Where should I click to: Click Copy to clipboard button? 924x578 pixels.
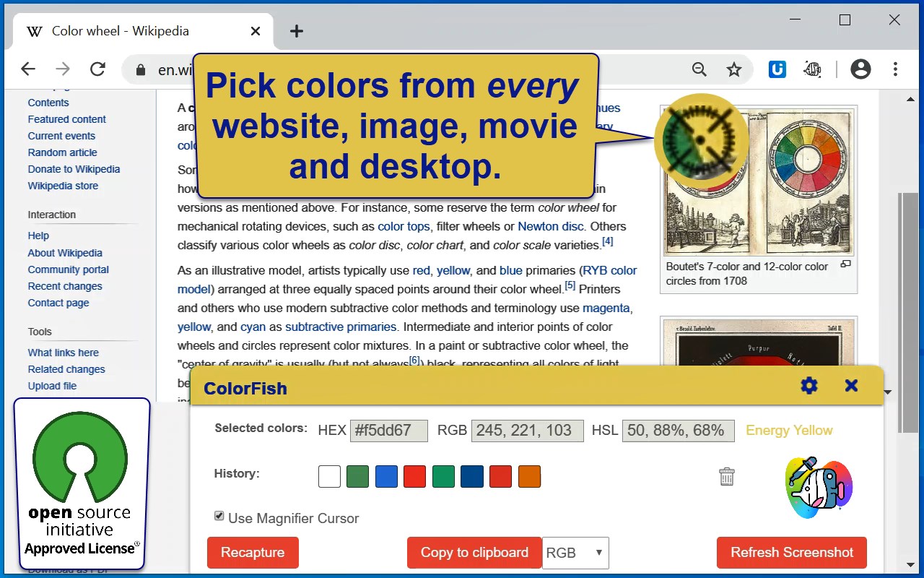click(x=474, y=553)
